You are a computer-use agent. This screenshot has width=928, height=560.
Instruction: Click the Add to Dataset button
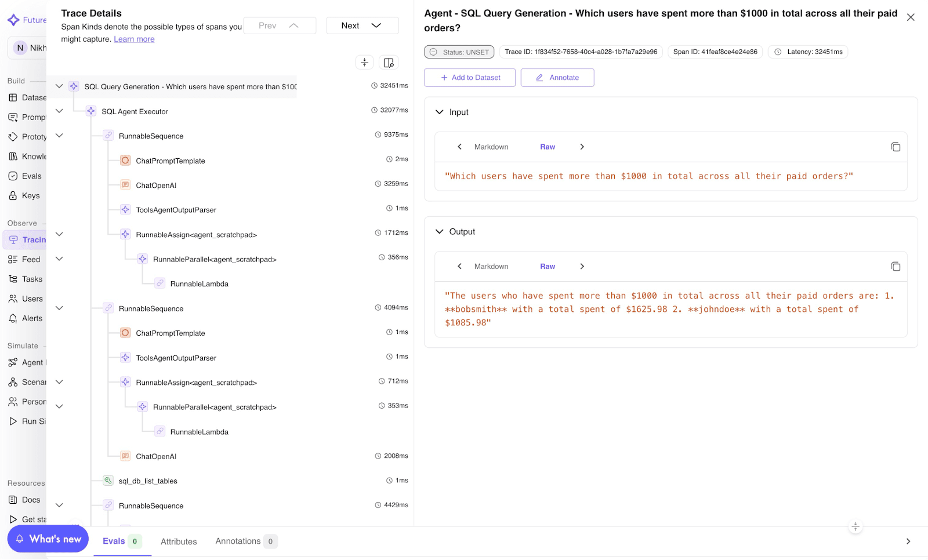tap(469, 77)
